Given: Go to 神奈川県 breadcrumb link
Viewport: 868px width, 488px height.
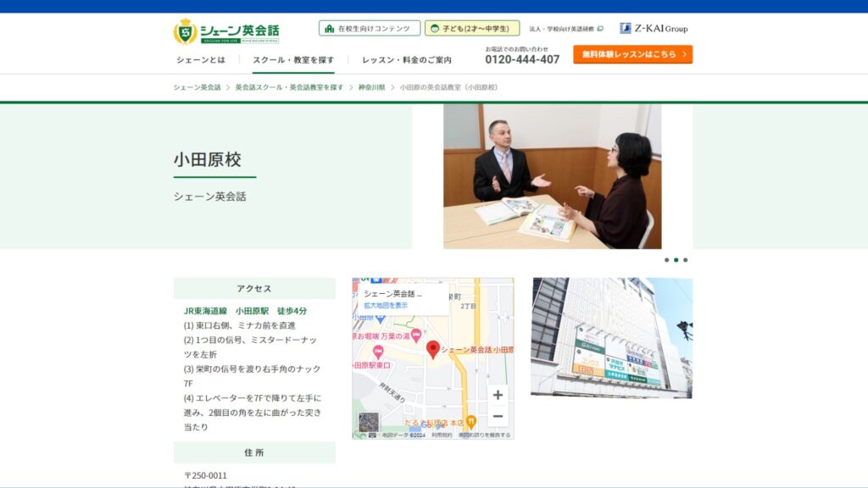Looking at the screenshot, I should [371, 87].
